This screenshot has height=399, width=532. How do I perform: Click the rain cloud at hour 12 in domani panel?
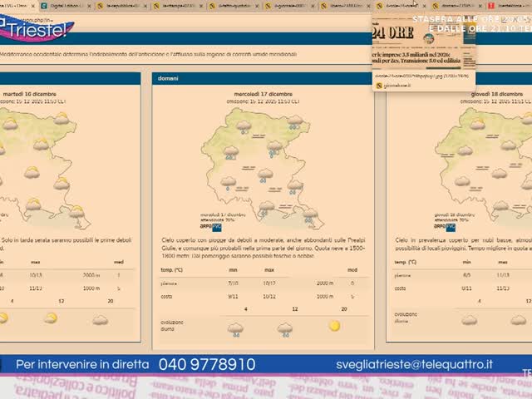click(284, 328)
